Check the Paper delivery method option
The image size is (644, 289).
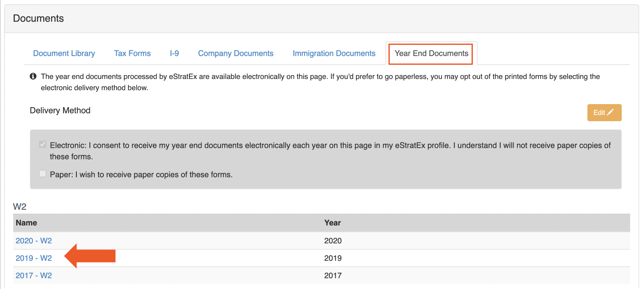[42, 173]
